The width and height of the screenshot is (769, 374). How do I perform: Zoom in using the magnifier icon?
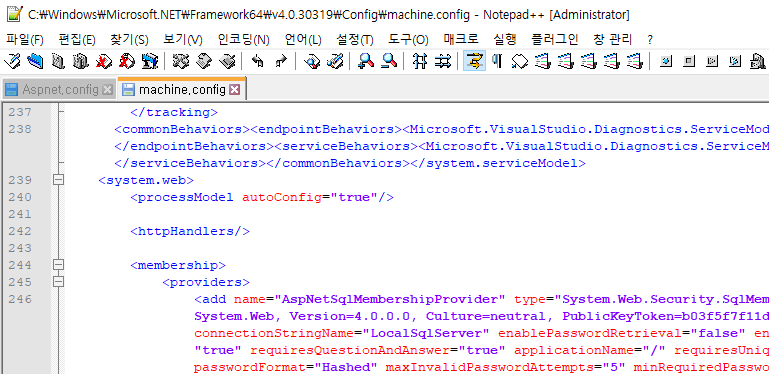click(366, 61)
